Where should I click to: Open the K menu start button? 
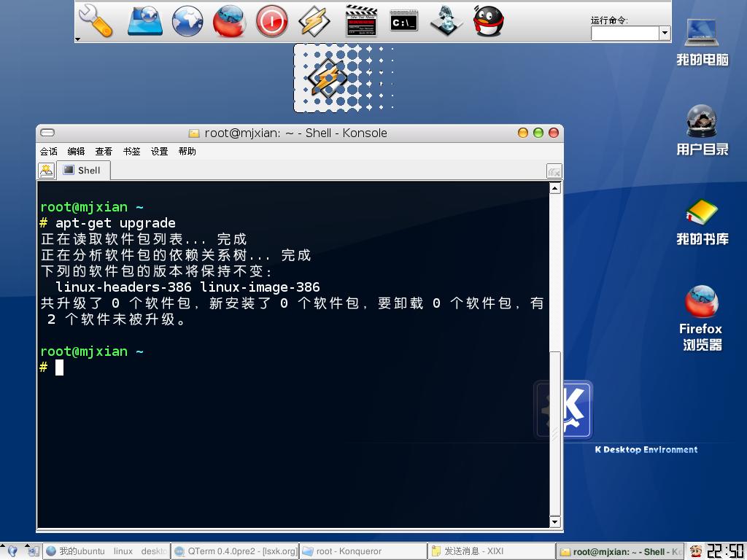pyautogui.click(x=12, y=551)
